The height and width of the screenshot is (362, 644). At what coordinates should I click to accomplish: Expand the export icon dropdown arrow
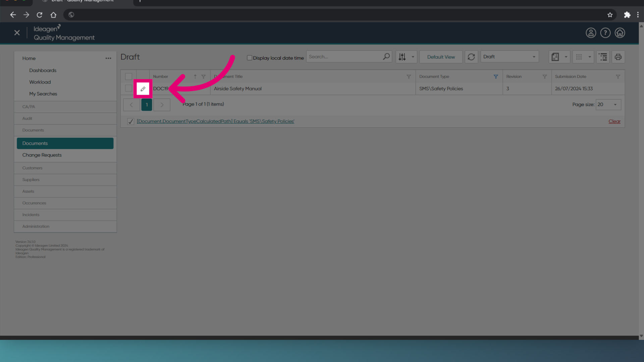coord(566,57)
